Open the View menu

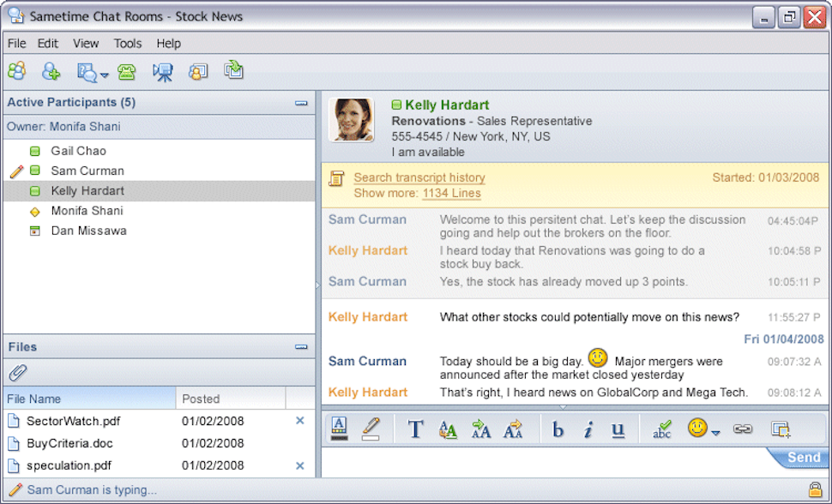click(86, 43)
